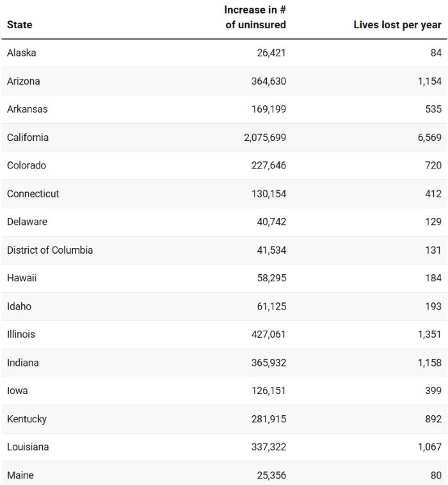Image resolution: width=448 pixels, height=485 pixels.
Task: Click Iowa lives lost value 399
Action: click(x=433, y=391)
